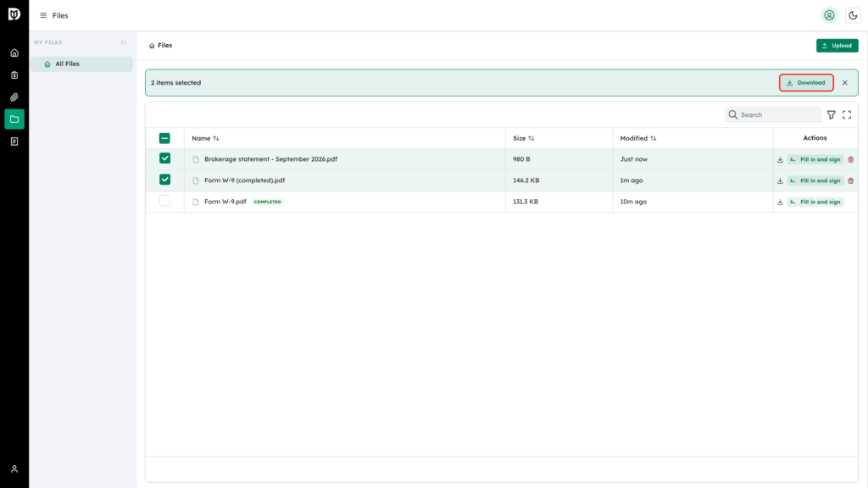Delete the Brokerage statement file
Viewport: 868px width, 488px height.
(851, 159)
